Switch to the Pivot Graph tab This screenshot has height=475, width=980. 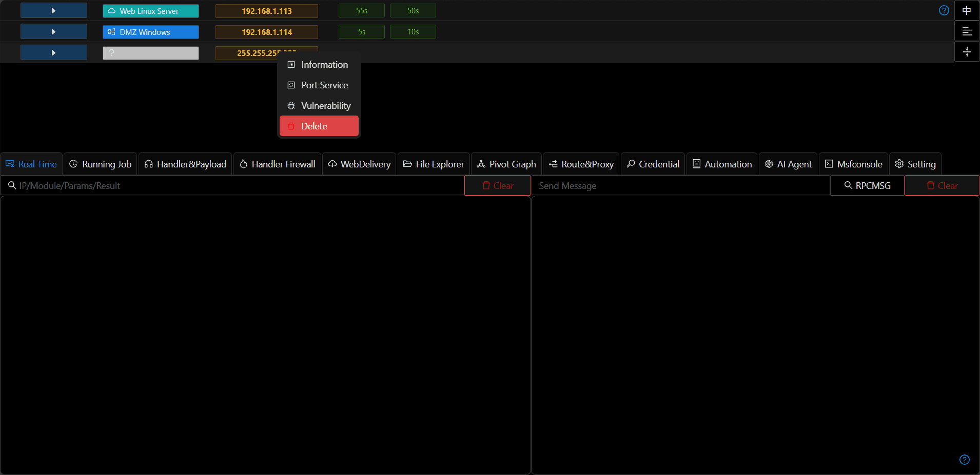[506, 164]
